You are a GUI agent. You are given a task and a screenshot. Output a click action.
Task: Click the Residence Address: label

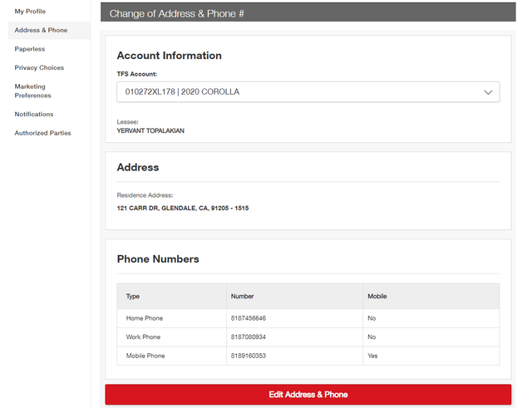pyautogui.click(x=145, y=195)
